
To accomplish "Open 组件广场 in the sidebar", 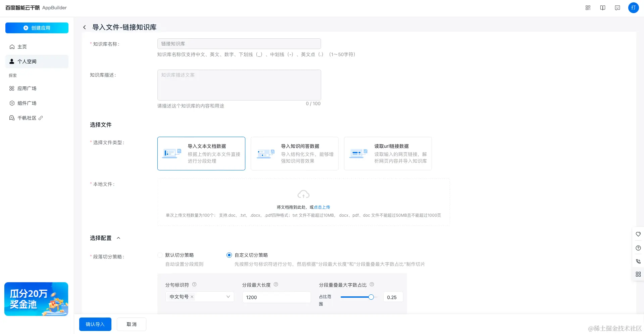I will [37, 103].
